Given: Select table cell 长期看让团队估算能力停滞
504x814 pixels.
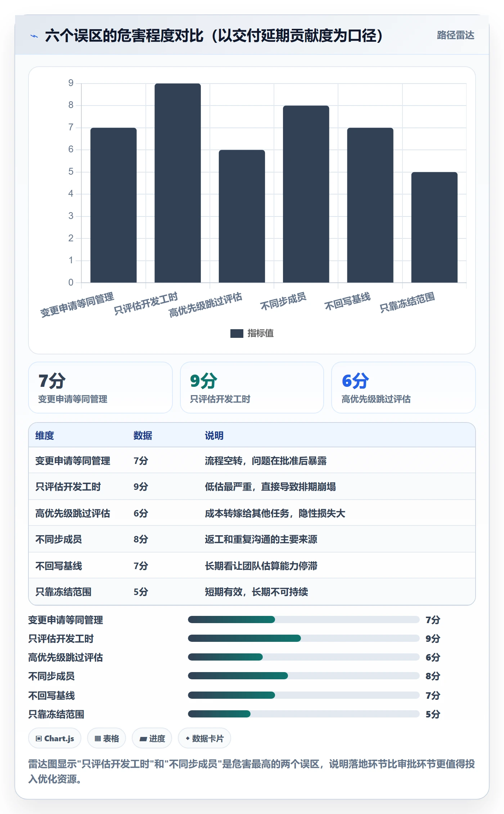Looking at the screenshot, I should click(x=261, y=566).
